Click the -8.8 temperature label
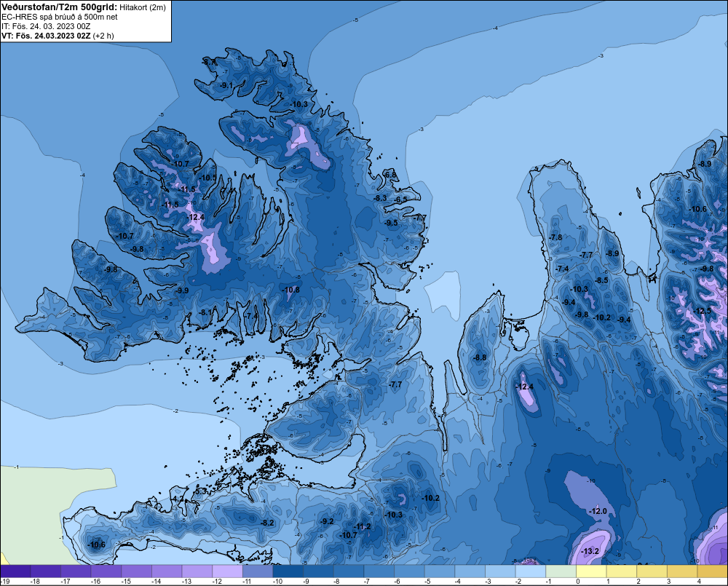Screen dimensions: 728x586 point(480,357)
